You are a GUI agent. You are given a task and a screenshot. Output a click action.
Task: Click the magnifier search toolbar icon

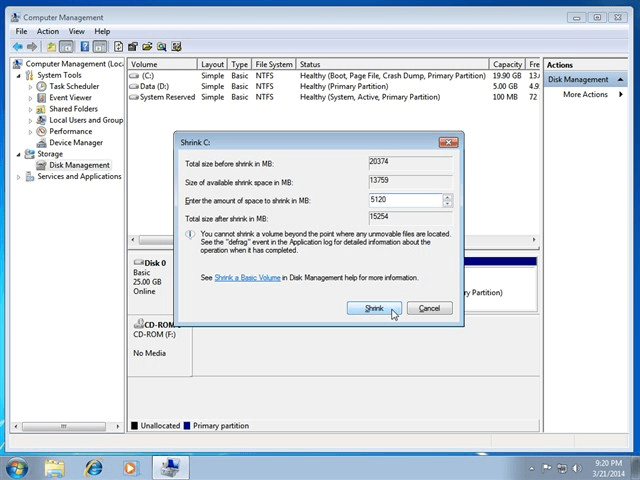pyautogui.click(x=162, y=47)
